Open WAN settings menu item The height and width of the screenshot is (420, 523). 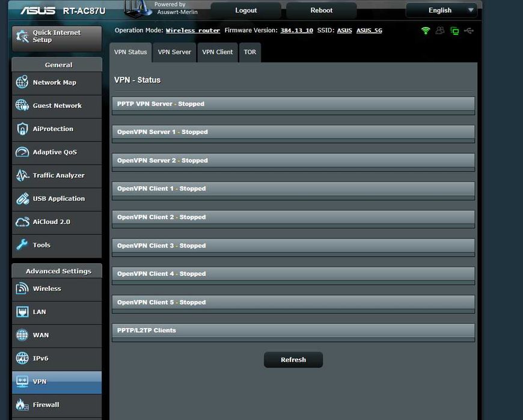(x=57, y=336)
